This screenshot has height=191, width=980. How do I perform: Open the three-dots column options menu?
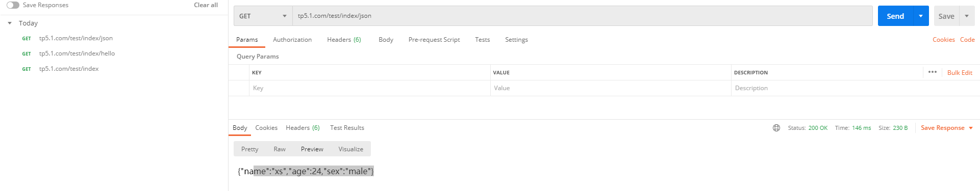point(933,72)
